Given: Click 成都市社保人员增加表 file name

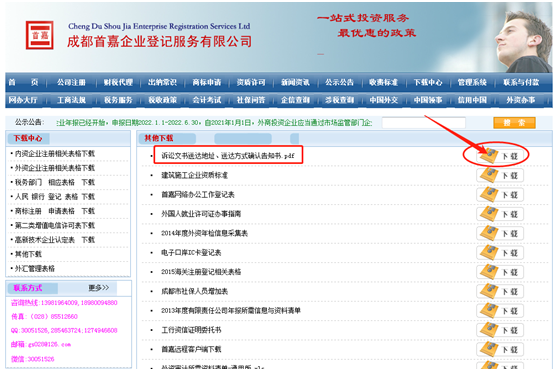Looking at the screenshot, I should (x=194, y=291).
